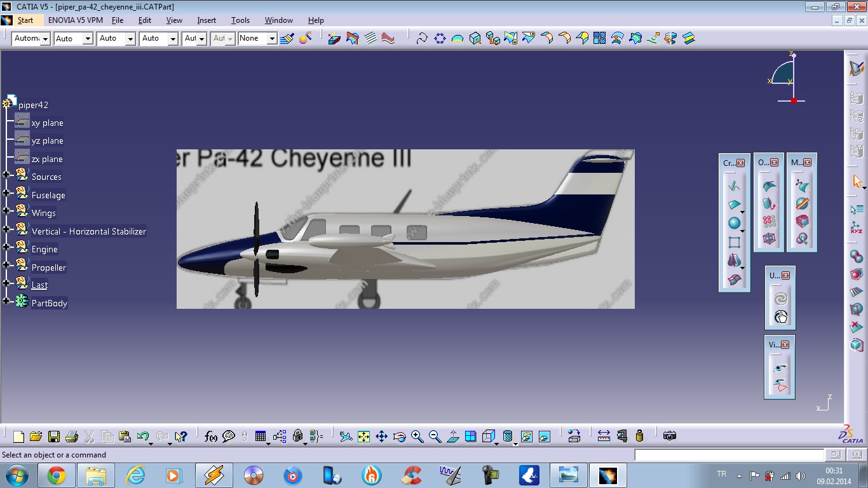The image size is (868, 488).
Task: Close the Cr... floating toolbar
Action: pos(740,163)
